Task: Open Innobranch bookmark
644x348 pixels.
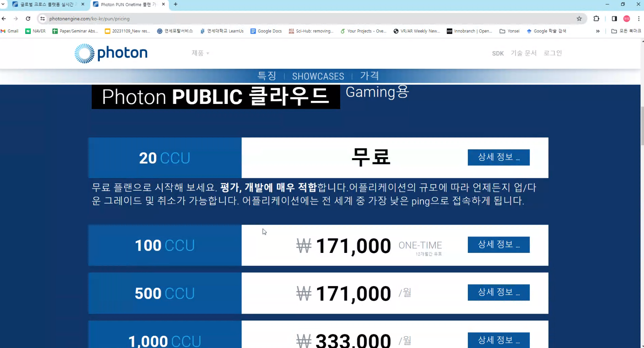Action: point(469,31)
